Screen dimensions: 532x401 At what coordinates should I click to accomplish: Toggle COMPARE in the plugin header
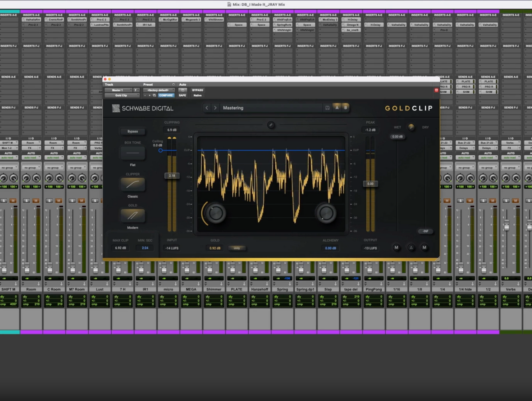click(x=166, y=95)
